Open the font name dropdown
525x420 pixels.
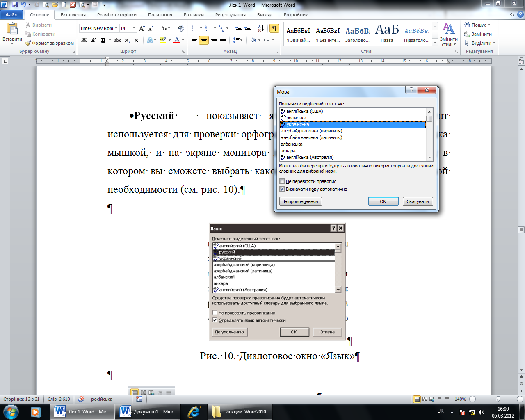116,28
